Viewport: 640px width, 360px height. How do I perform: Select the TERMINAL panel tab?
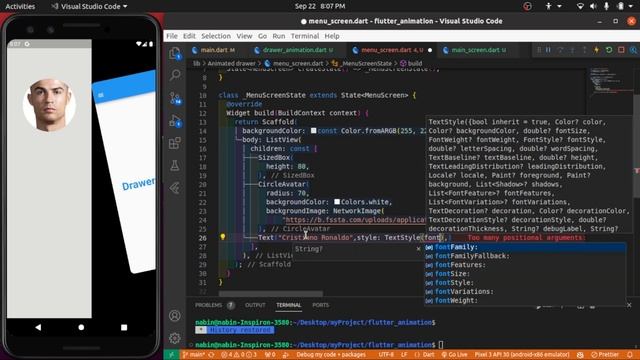[289, 305]
